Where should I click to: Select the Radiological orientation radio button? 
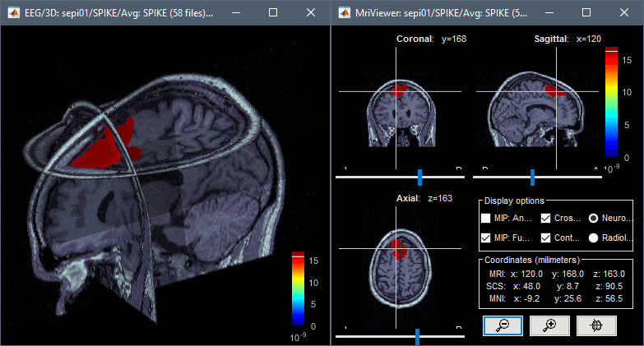(594, 238)
